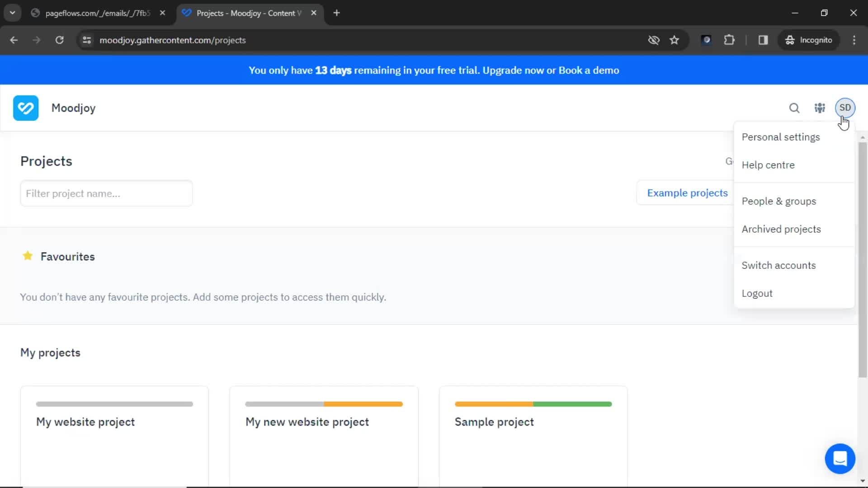
Task: Switch to the pageflows.com tab
Action: coord(97,13)
